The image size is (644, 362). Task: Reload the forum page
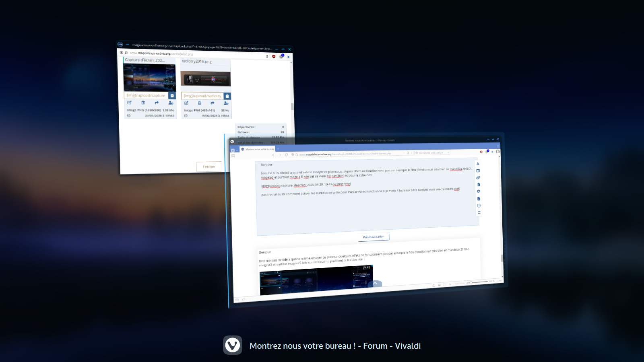(287, 155)
